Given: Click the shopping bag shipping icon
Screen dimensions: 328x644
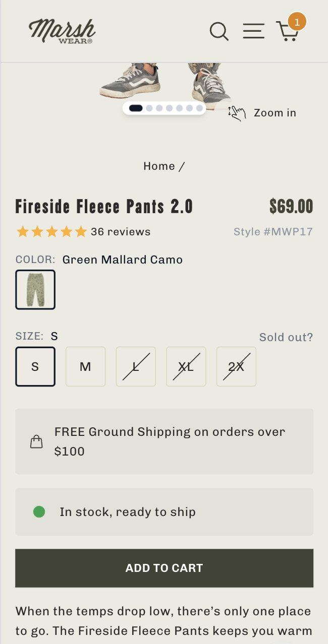Looking at the screenshot, I should 36,441.
